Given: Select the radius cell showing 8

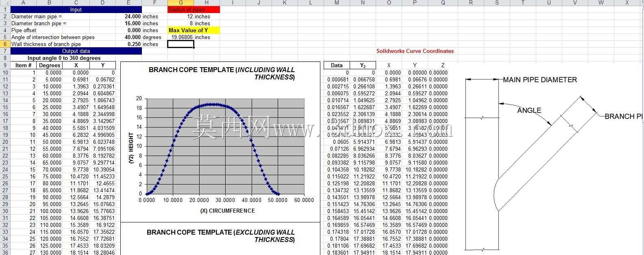Looking at the screenshot, I should point(181,24).
